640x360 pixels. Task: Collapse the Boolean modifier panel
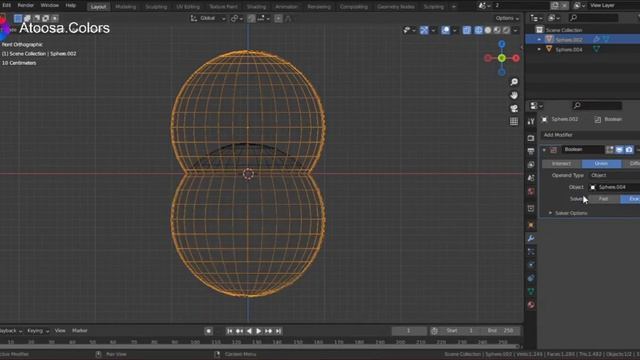pos(544,150)
